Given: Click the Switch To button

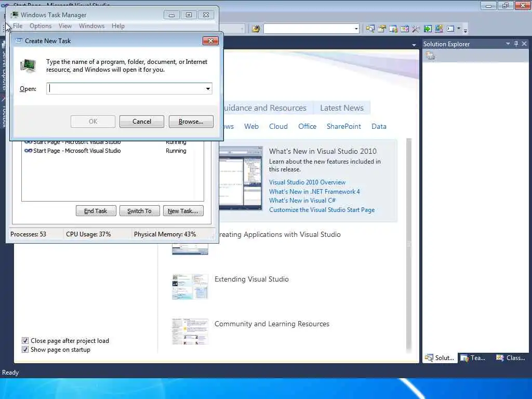Looking at the screenshot, I should click(x=139, y=211).
